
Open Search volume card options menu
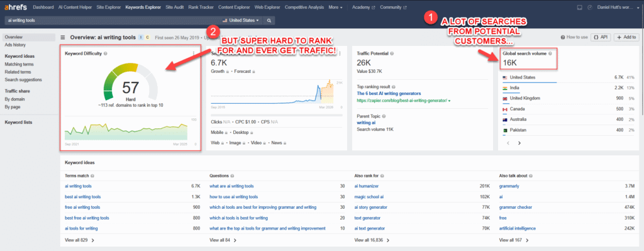tap(339, 53)
